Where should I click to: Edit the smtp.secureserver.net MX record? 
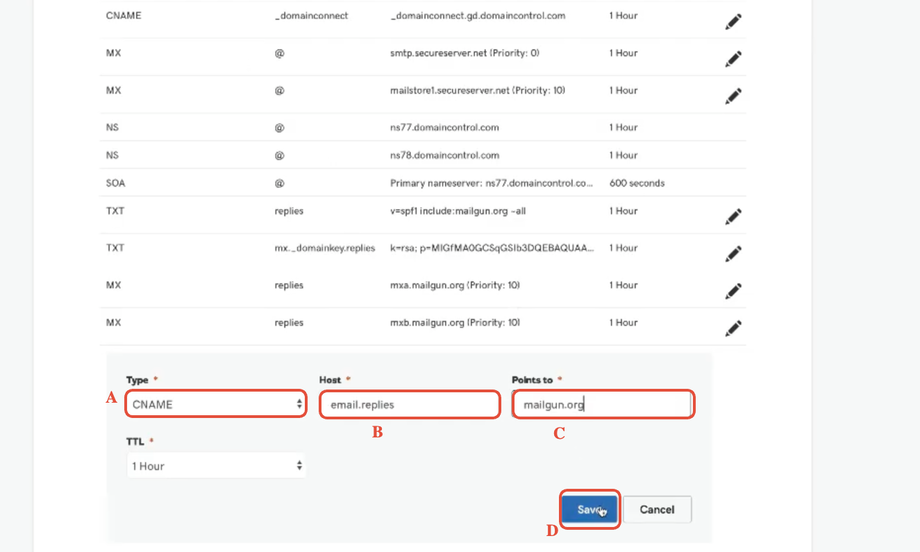733,59
